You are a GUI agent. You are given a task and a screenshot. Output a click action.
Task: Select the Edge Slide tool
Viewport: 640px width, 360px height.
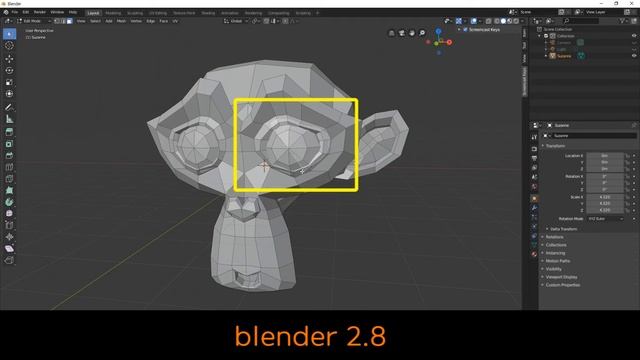tap(9, 225)
